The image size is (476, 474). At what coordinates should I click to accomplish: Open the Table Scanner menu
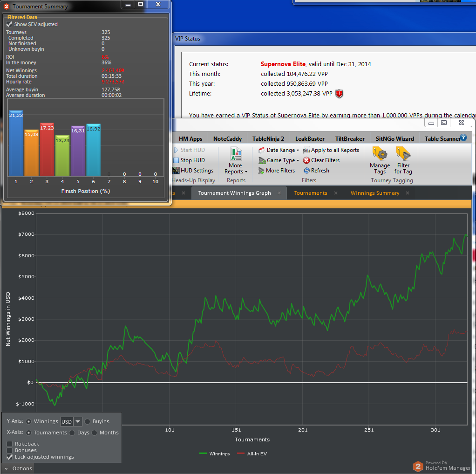coord(442,139)
